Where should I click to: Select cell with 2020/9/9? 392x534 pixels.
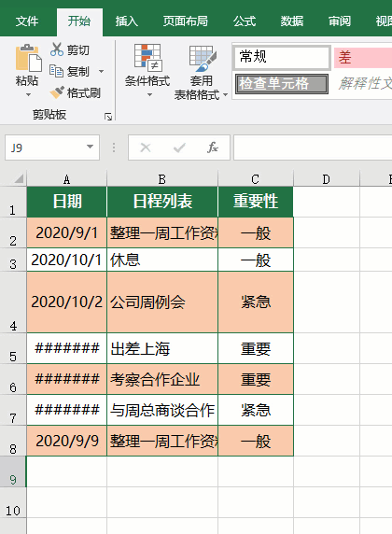pos(67,441)
